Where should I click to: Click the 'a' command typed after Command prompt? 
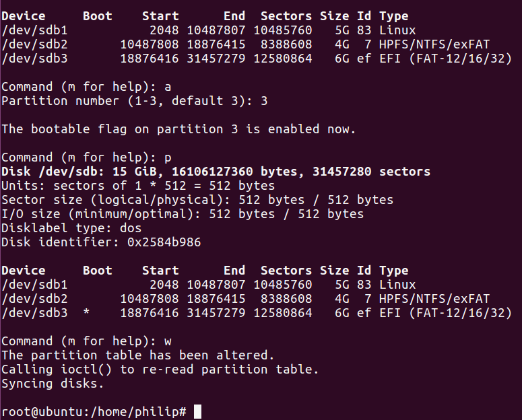click(x=168, y=87)
